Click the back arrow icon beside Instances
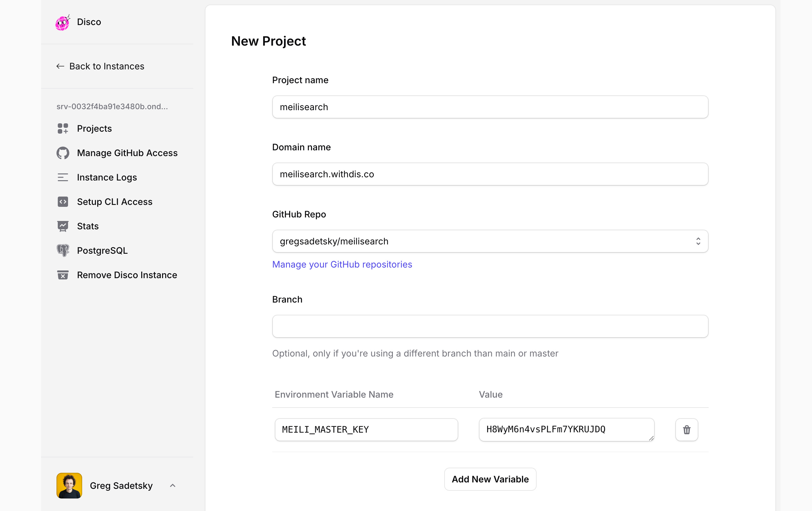The width and height of the screenshot is (812, 511). (x=60, y=66)
